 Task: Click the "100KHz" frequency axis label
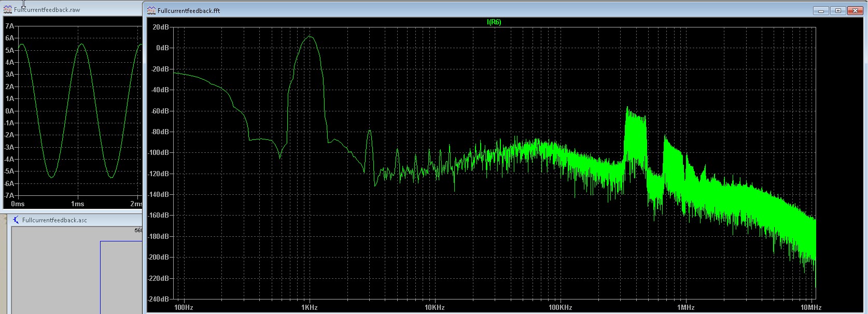(x=560, y=307)
